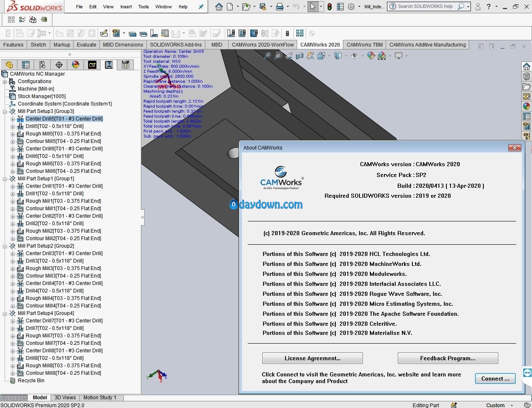Open the Print button dropdown arrow

click(x=287, y=7)
